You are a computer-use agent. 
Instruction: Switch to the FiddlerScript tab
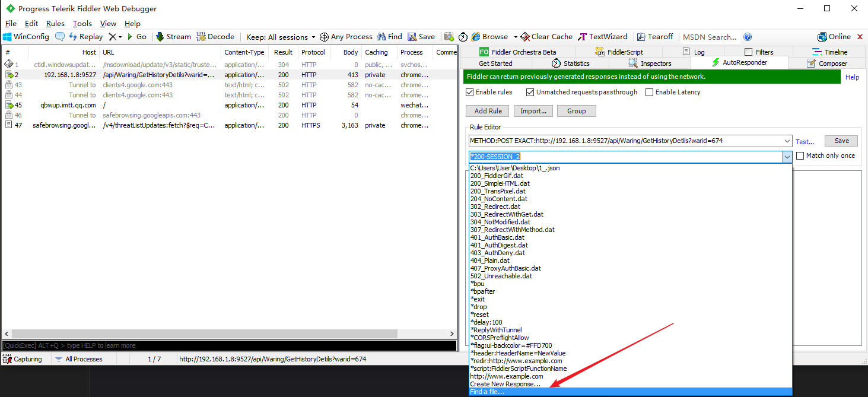(x=619, y=52)
